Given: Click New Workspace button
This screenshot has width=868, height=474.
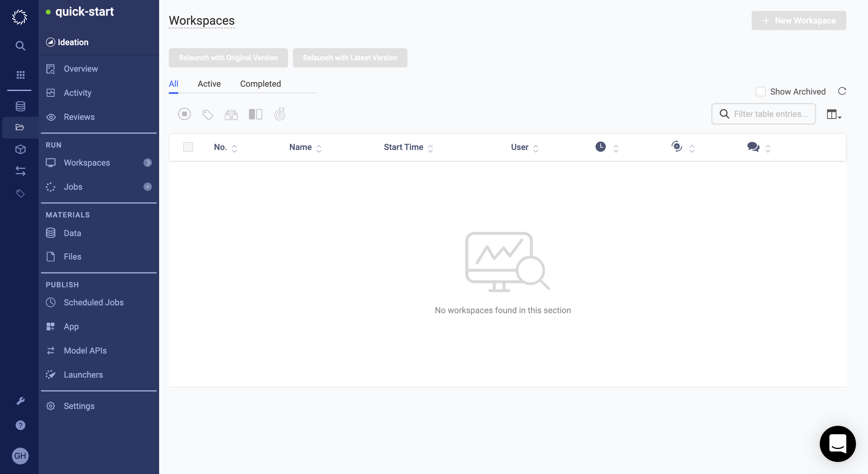Looking at the screenshot, I should point(798,20).
